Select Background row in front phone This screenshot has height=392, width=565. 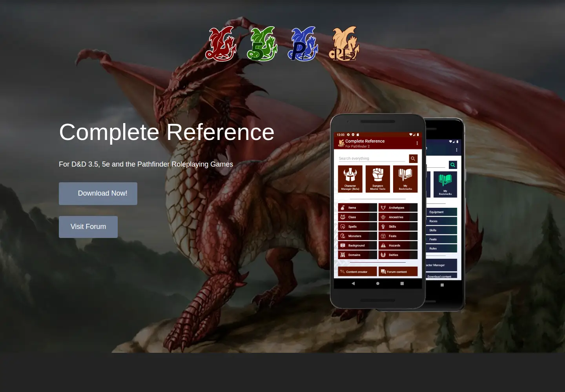point(357,245)
